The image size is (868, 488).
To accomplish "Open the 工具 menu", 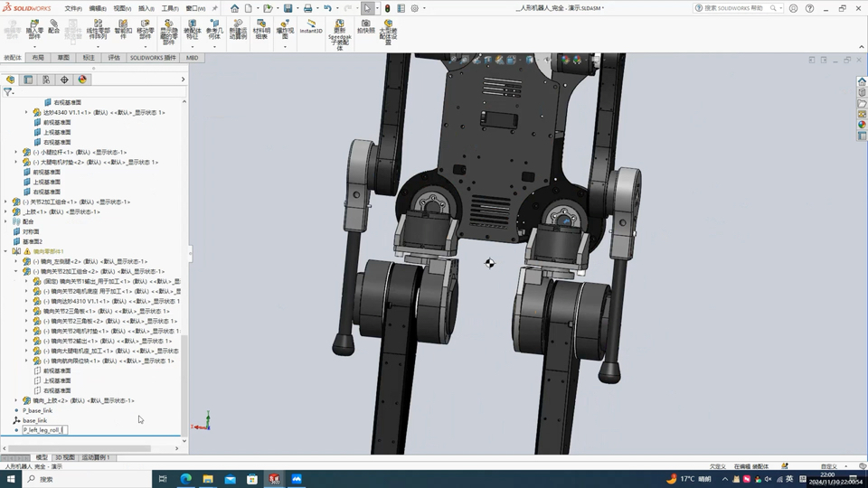I will (x=169, y=8).
